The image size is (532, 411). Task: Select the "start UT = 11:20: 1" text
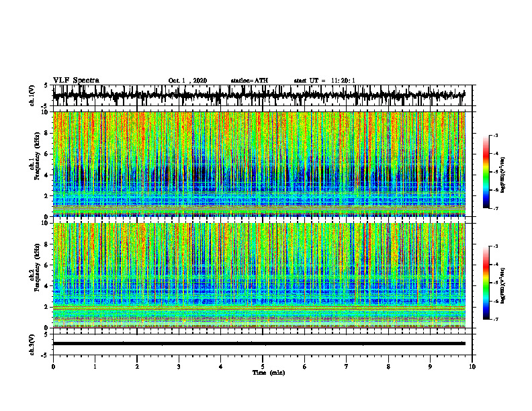point(324,81)
